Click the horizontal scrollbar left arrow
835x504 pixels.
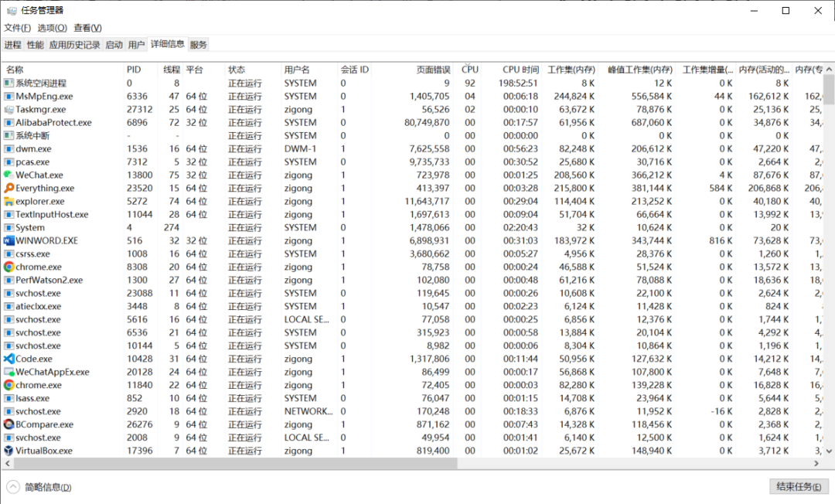7,464
